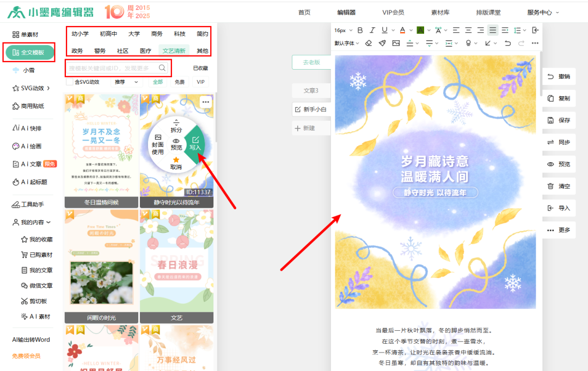Enable the 含SVG动效 checkbox
Screen dimensions: 588x371
pyautogui.click(x=69, y=82)
